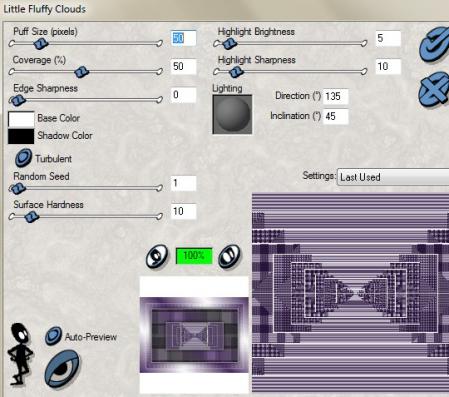Click the zoom in magnifier icon
The width and height of the screenshot is (449, 397).
229,256
